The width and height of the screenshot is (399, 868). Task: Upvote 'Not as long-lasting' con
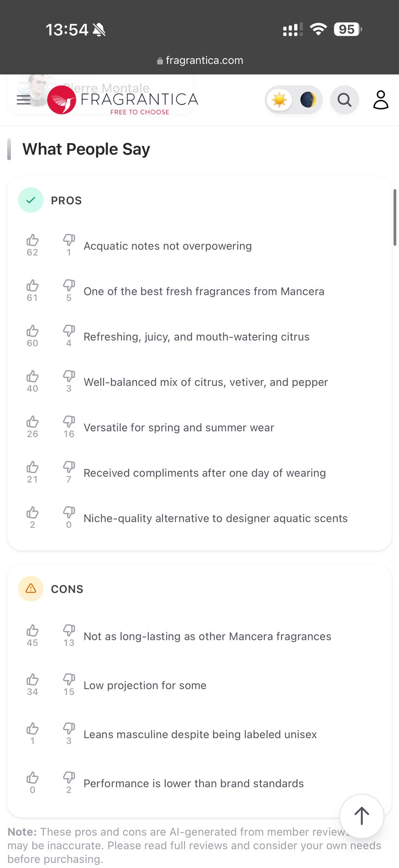click(x=32, y=631)
